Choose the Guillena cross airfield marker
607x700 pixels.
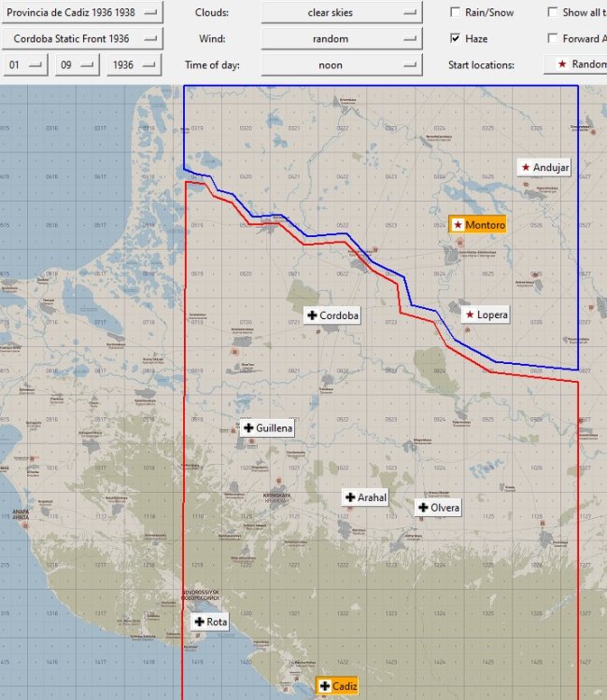click(267, 428)
